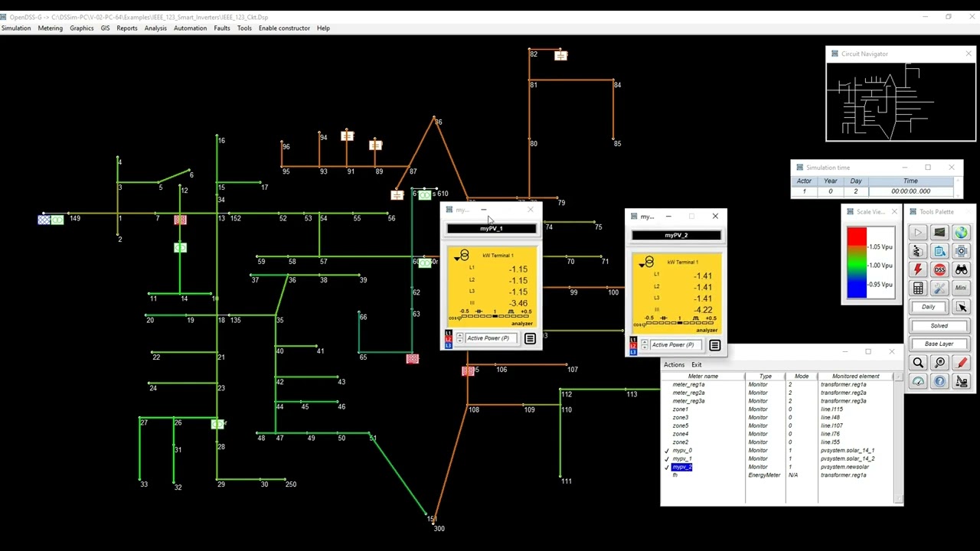Toggle L1 phase on myPV_2 analyzer
The image size is (980, 551).
pos(633,340)
